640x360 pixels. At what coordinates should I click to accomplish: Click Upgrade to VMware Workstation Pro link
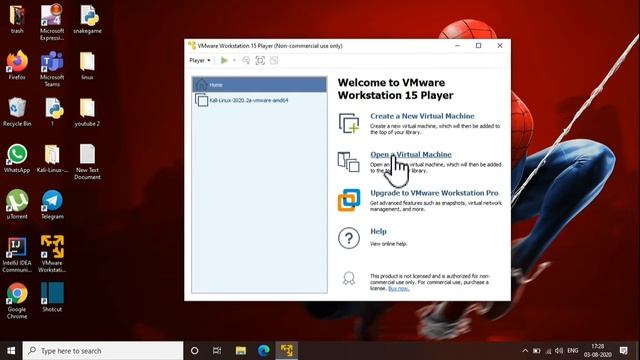(434, 193)
